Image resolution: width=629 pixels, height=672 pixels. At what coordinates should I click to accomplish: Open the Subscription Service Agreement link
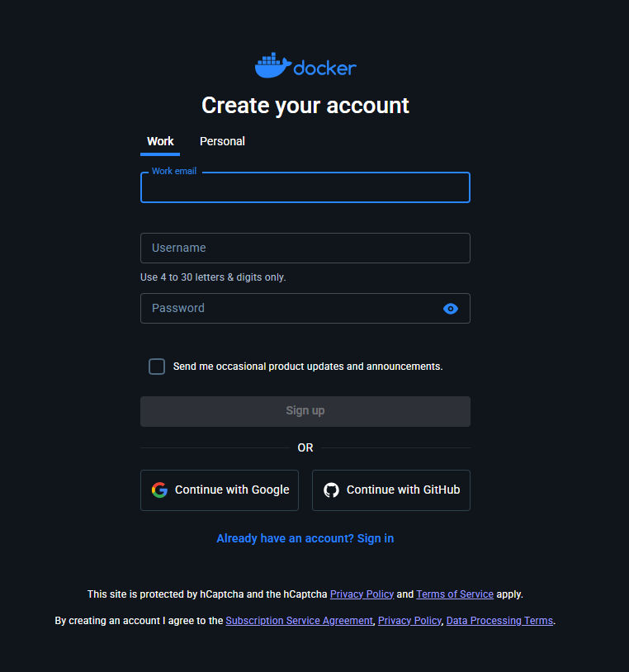click(299, 621)
